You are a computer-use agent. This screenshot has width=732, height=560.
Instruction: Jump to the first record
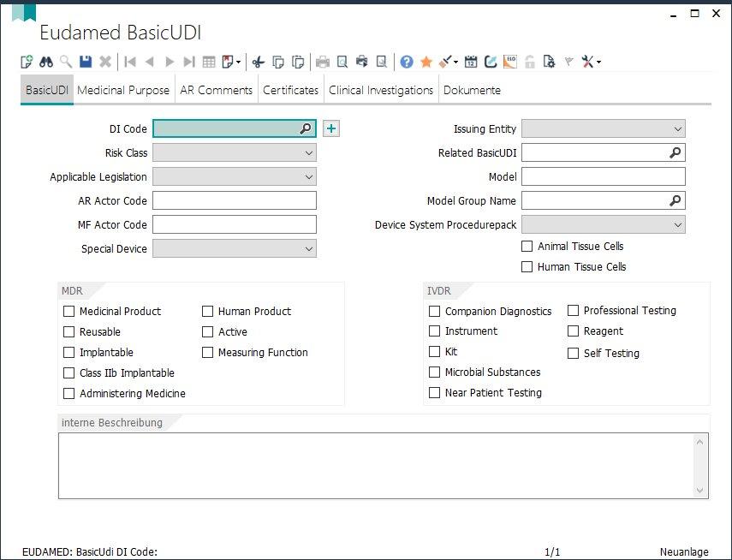tap(130, 62)
